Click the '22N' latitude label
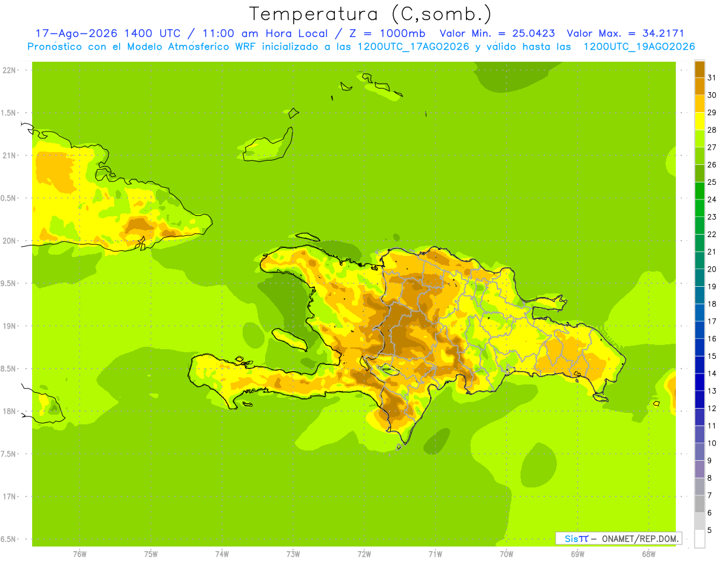728x562 pixels. [x=8, y=70]
